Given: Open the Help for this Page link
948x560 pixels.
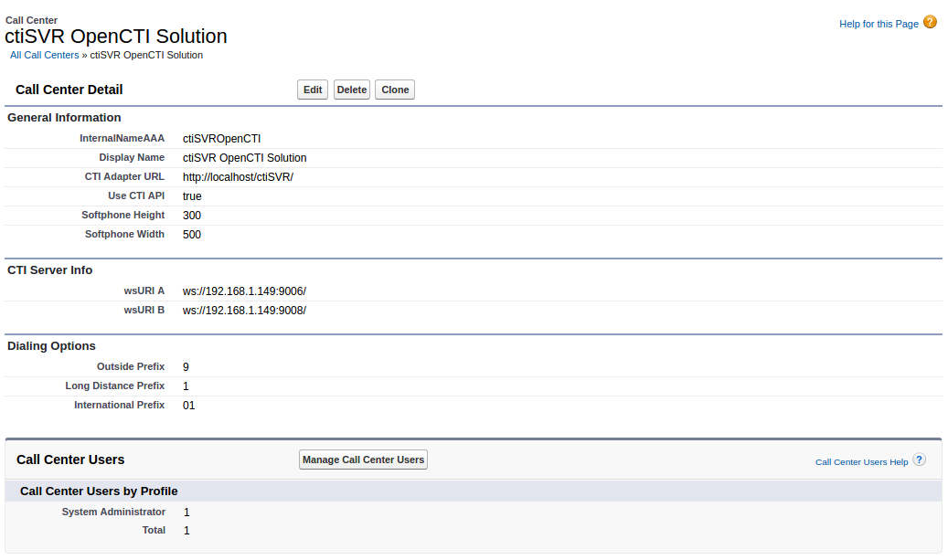Looking at the screenshot, I should [x=878, y=24].
